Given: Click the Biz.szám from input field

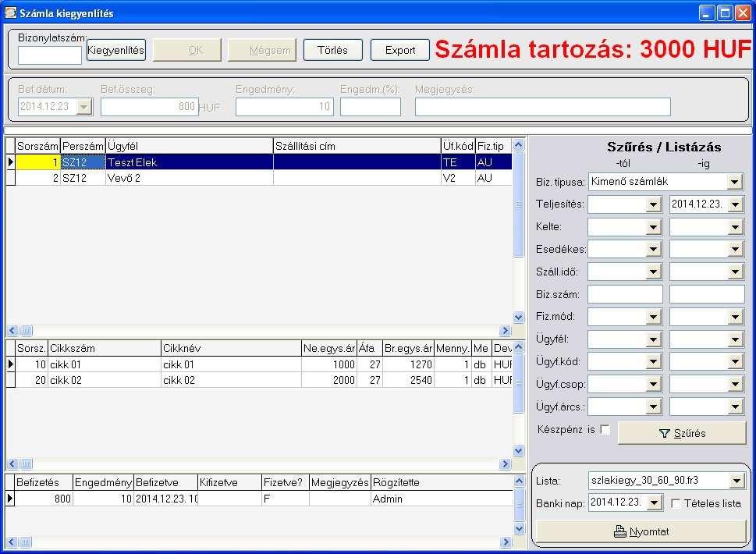Looking at the screenshot, I should (x=625, y=294).
